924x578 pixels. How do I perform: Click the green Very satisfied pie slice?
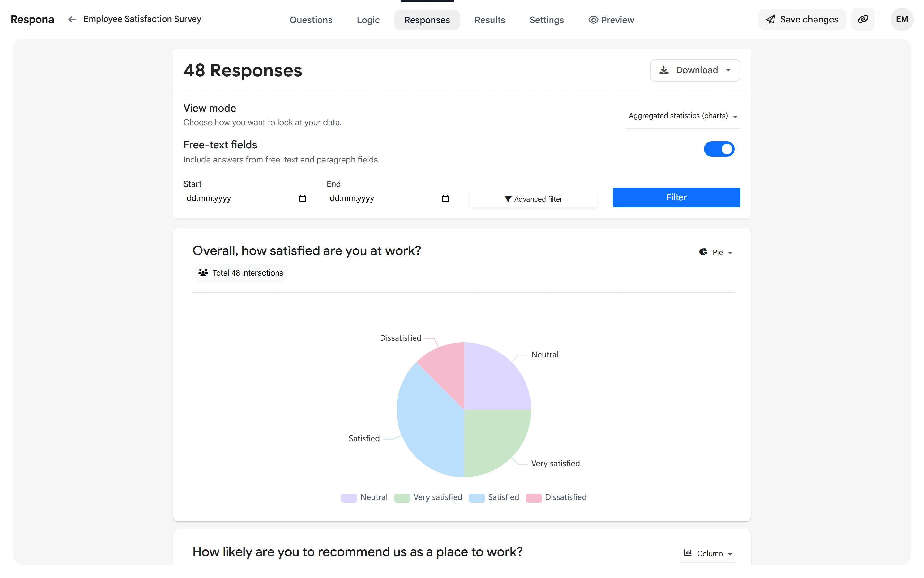pyautogui.click(x=492, y=438)
